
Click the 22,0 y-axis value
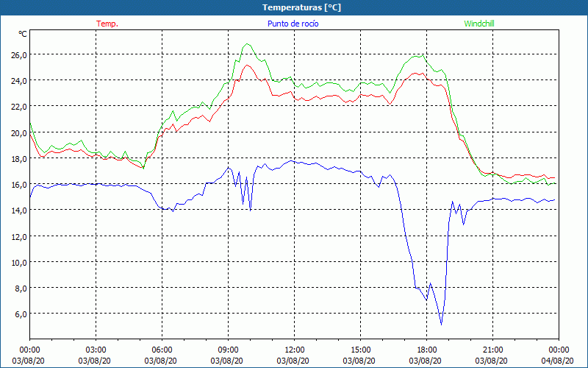point(18,107)
